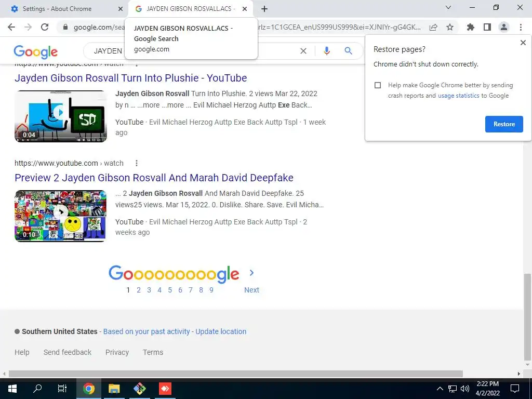This screenshot has height=399, width=532.
Task: Click the Chrome taskbar icon
Action: pos(88,389)
